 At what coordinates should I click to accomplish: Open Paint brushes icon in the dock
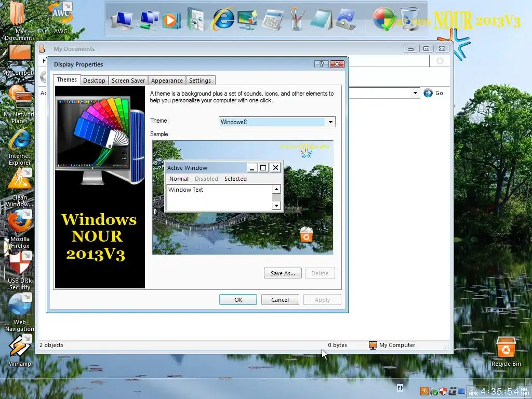(297, 19)
